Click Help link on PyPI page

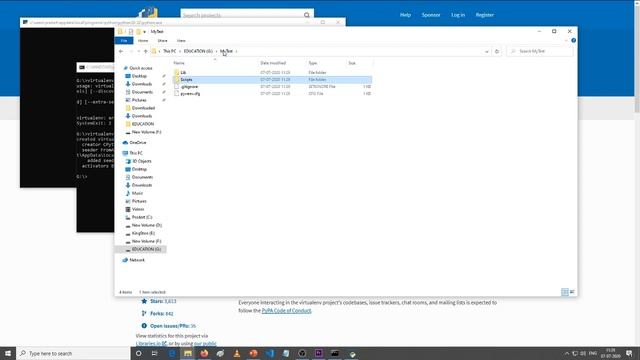405,15
